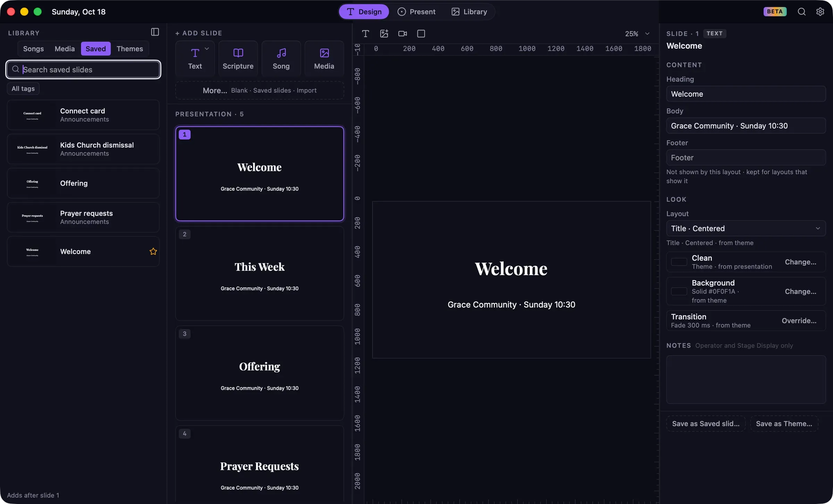Switch to Design mode tab

[x=364, y=12]
